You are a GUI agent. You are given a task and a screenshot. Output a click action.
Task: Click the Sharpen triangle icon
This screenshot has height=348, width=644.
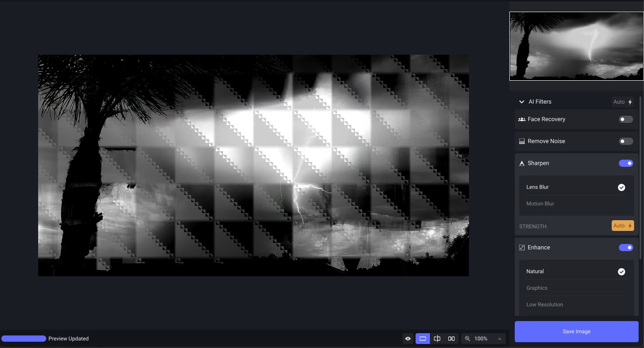coord(521,163)
